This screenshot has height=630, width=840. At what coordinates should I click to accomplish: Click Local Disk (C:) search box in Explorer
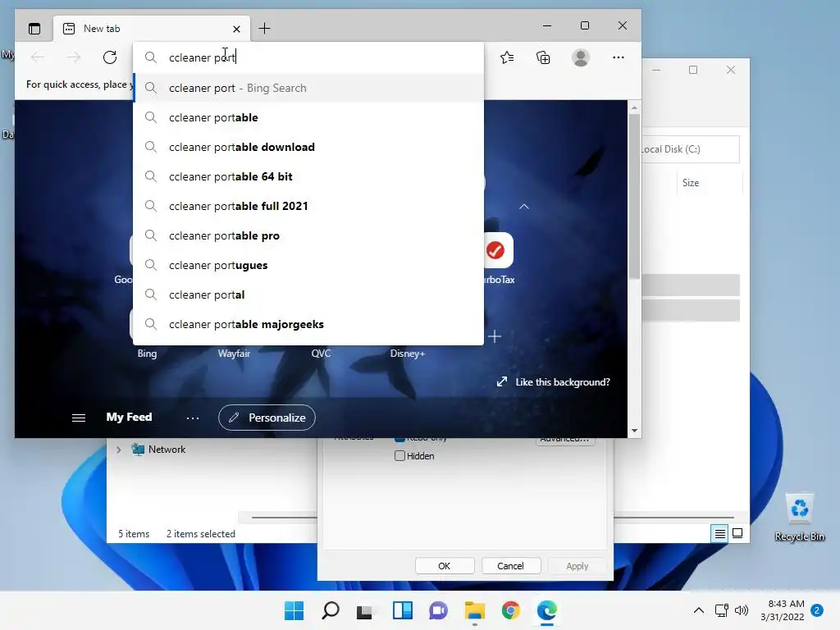point(691,149)
